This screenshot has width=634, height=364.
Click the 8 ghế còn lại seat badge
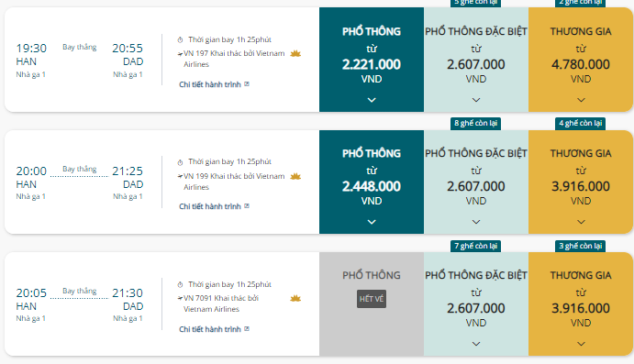pyautogui.click(x=475, y=123)
